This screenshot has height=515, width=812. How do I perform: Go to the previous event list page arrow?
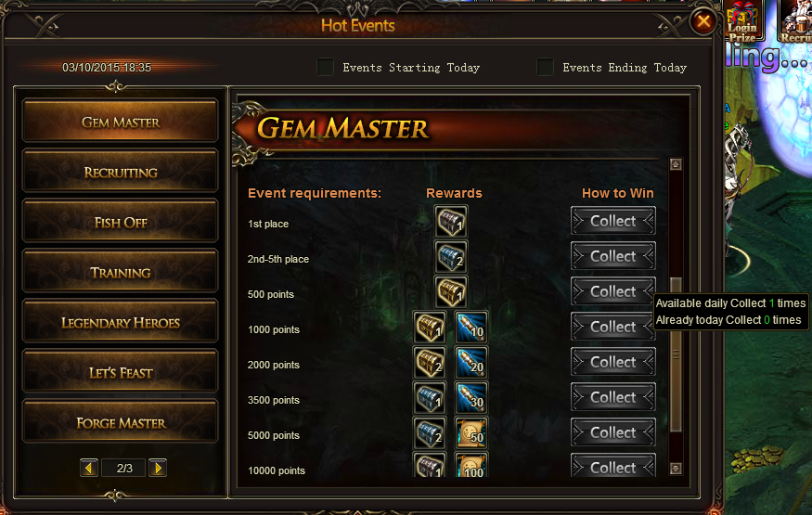89,469
